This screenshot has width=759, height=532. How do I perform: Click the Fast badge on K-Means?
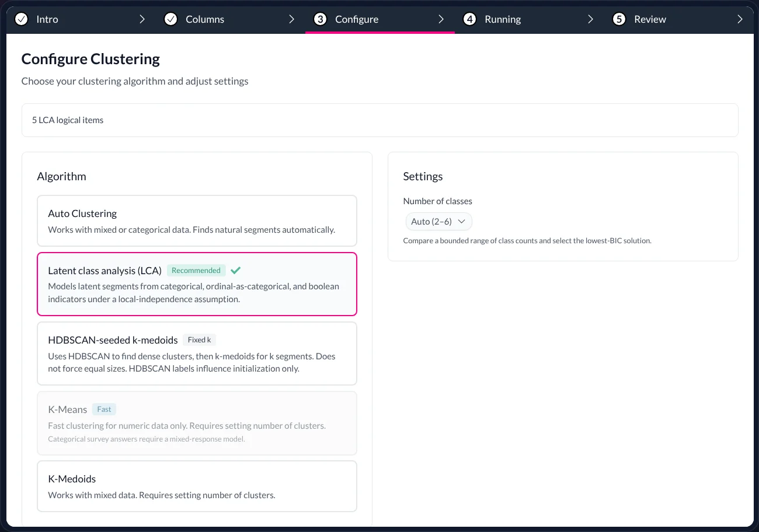(104, 409)
